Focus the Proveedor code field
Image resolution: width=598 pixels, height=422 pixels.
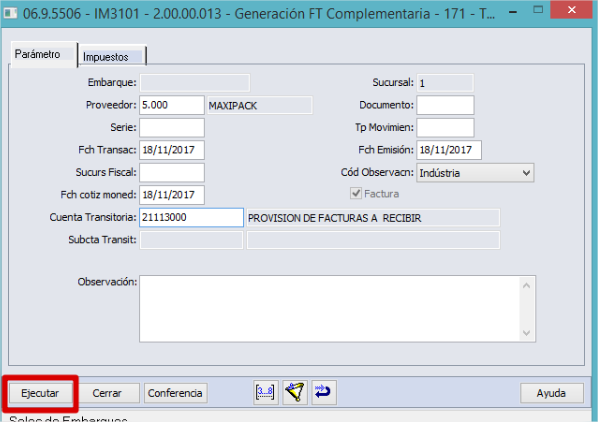point(172,105)
